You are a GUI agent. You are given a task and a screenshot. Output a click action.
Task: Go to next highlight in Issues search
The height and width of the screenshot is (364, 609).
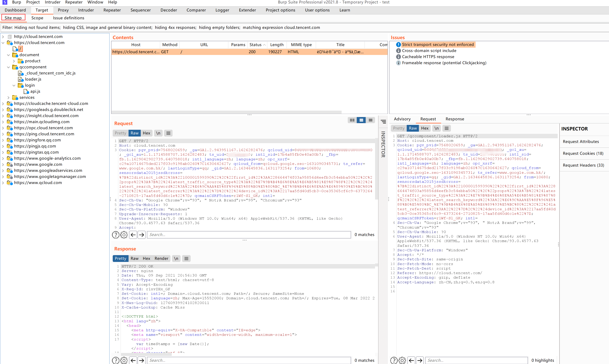pyautogui.click(x=420, y=360)
